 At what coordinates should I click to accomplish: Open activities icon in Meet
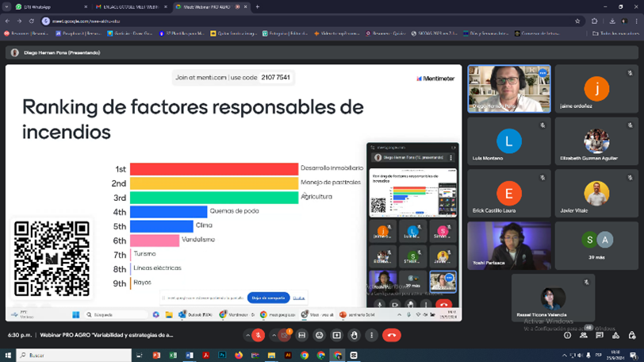(615, 335)
